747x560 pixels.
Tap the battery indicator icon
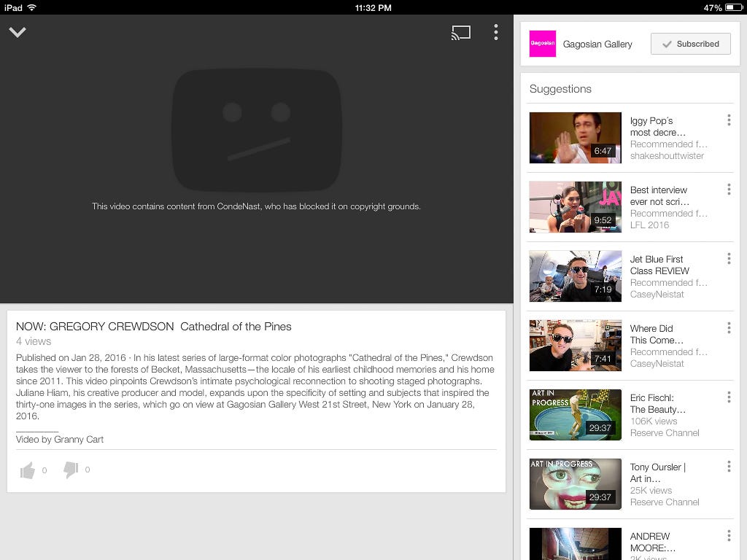(734, 7)
